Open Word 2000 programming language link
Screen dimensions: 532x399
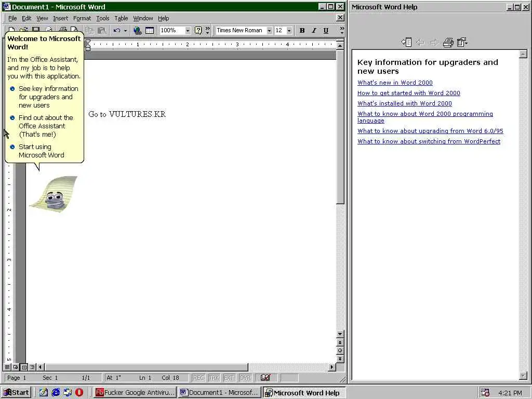(x=425, y=117)
